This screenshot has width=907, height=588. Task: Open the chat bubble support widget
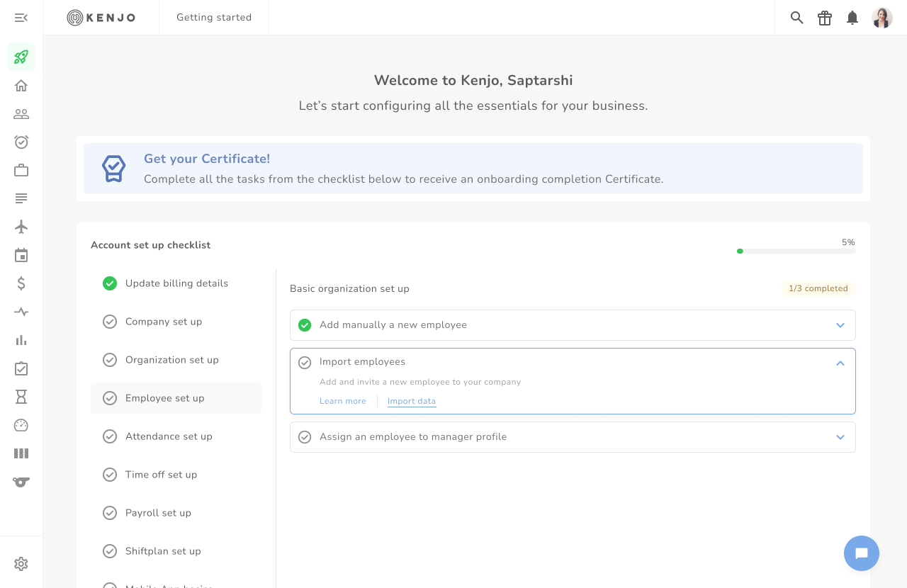point(862,553)
